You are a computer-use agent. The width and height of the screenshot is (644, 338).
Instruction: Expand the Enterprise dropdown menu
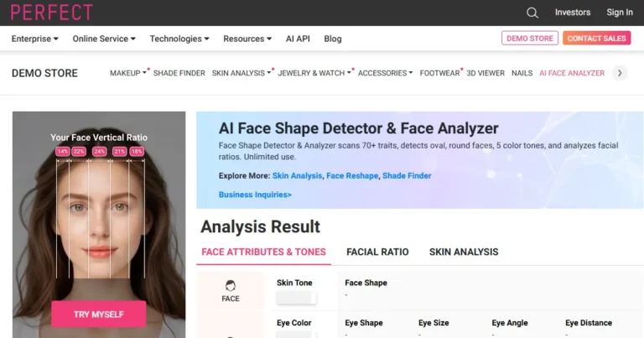[34, 39]
